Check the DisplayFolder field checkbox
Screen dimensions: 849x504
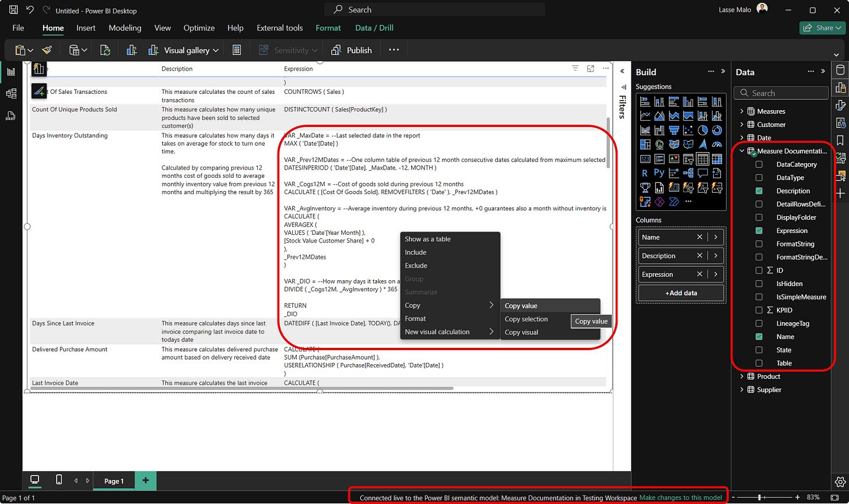click(759, 217)
